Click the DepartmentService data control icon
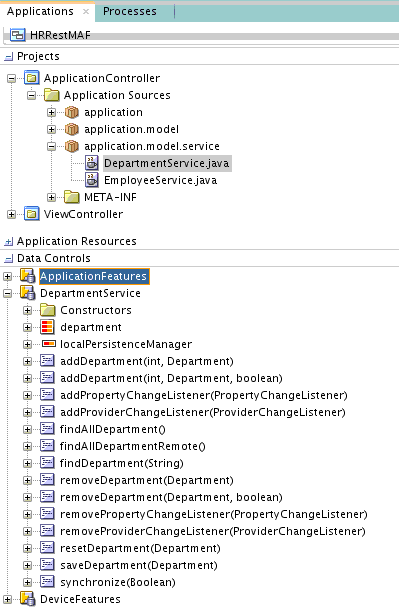This screenshot has width=399, height=610. [28, 293]
